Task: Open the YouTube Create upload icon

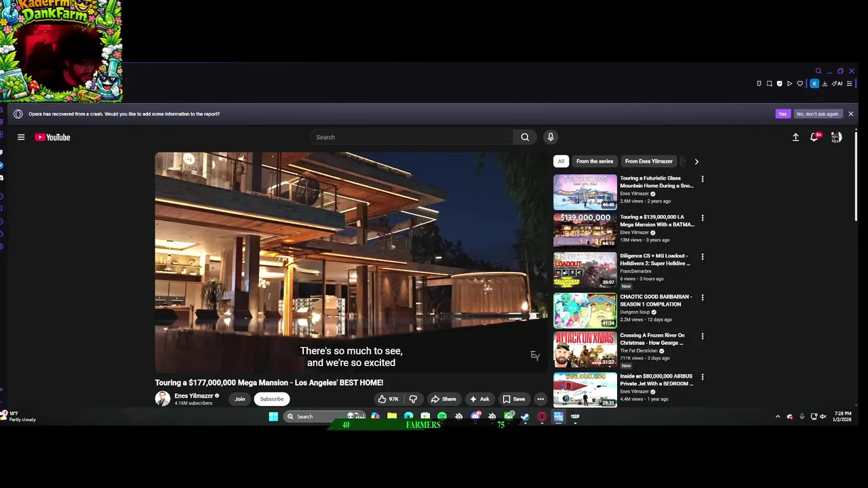Action: (x=795, y=137)
